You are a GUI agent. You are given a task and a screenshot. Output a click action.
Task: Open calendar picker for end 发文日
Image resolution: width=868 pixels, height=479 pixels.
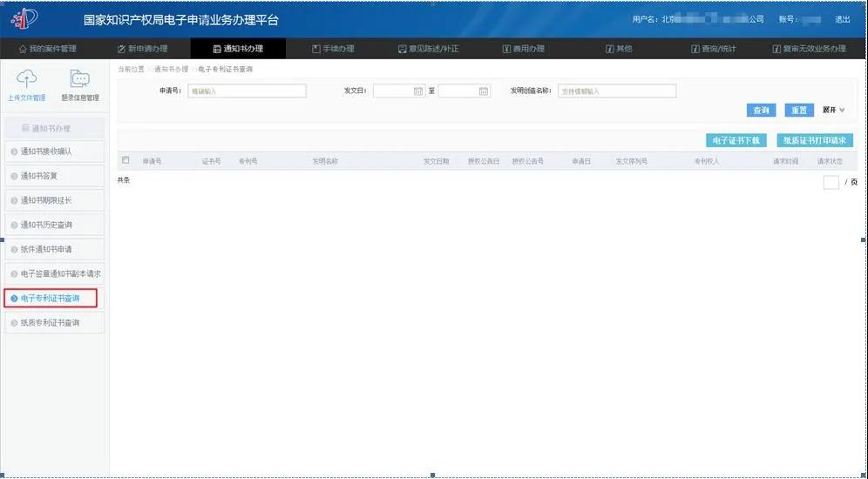pos(484,91)
